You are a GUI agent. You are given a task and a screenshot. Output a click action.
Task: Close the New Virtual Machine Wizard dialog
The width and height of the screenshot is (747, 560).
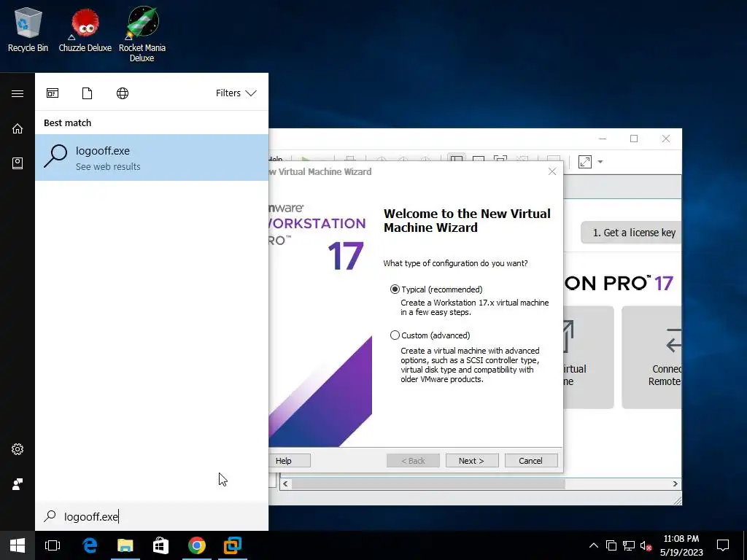click(552, 171)
